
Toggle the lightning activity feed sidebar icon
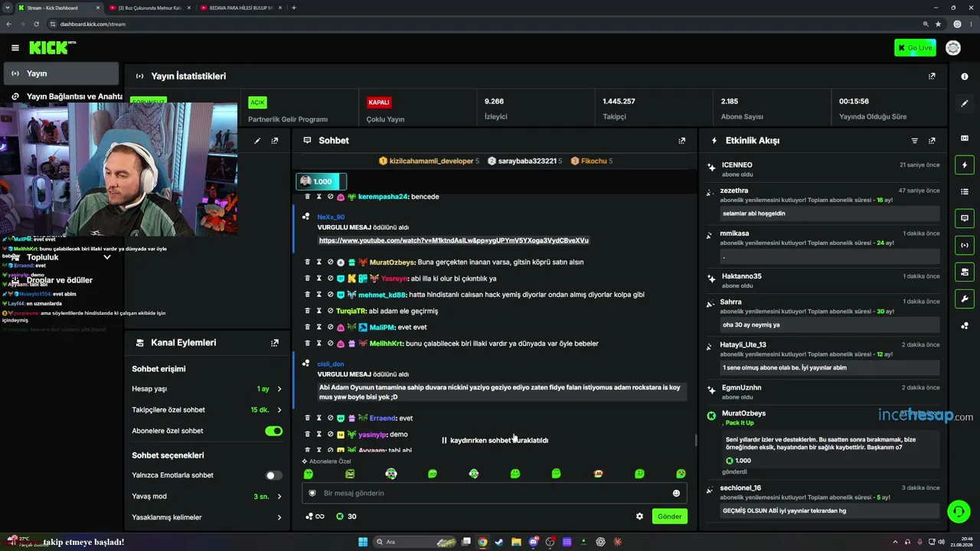tap(965, 165)
